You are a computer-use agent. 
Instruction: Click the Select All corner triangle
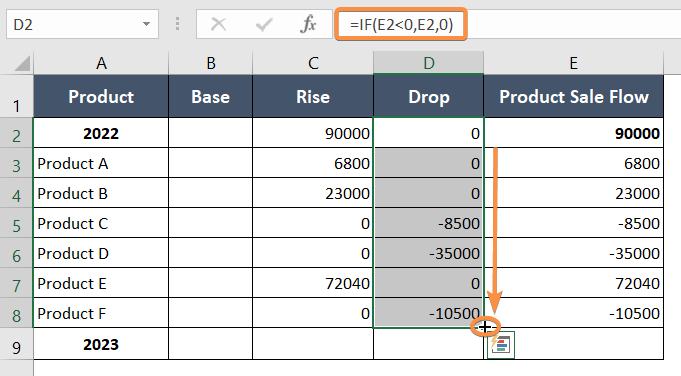point(23,63)
